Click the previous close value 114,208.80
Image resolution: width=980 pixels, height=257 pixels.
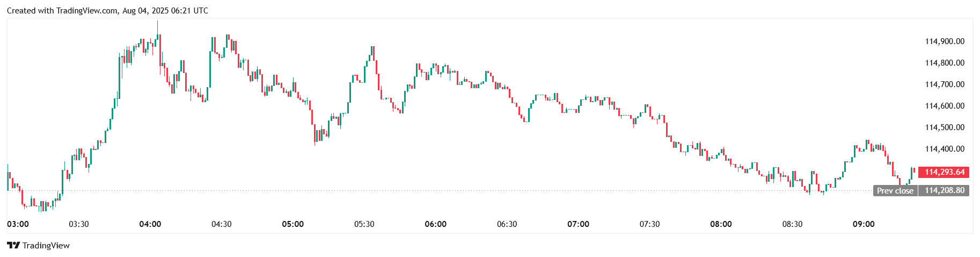[944, 190]
